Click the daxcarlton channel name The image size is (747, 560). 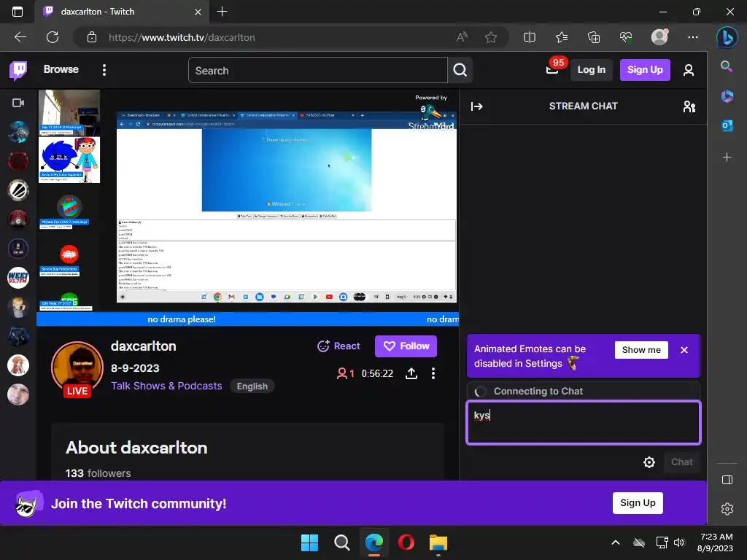point(144,346)
